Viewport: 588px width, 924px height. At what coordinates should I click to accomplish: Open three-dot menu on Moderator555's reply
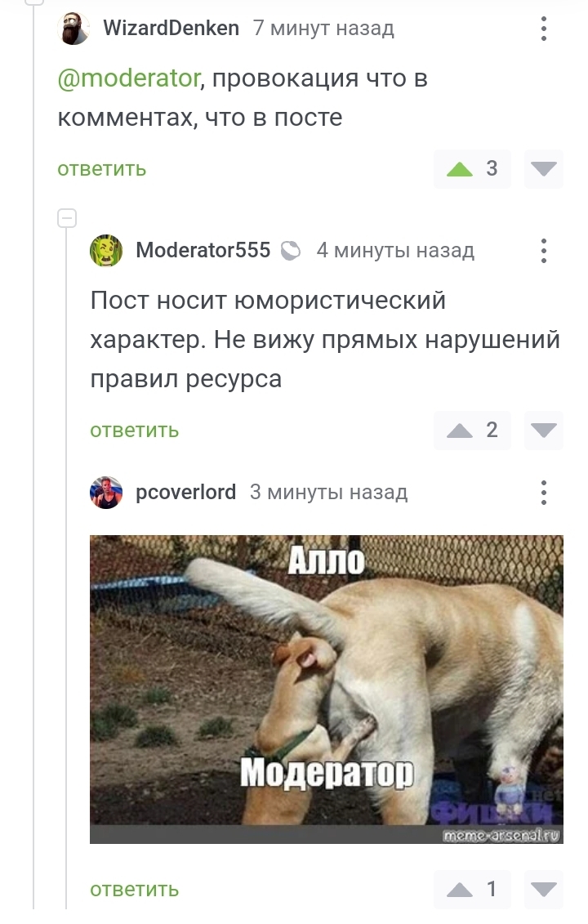pos(543,251)
